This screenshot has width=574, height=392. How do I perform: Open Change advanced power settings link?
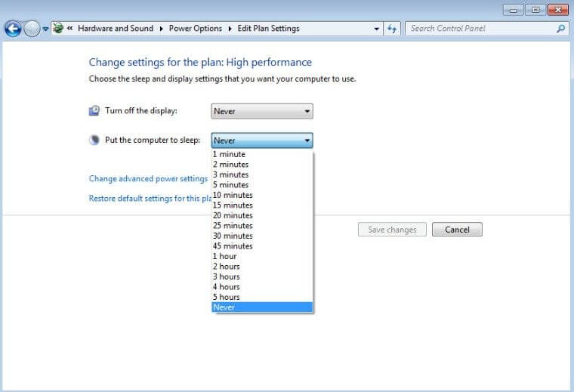tap(148, 179)
